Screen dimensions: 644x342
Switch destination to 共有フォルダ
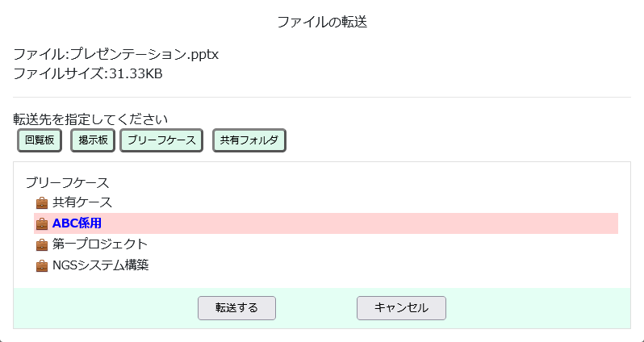(x=249, y=140)
